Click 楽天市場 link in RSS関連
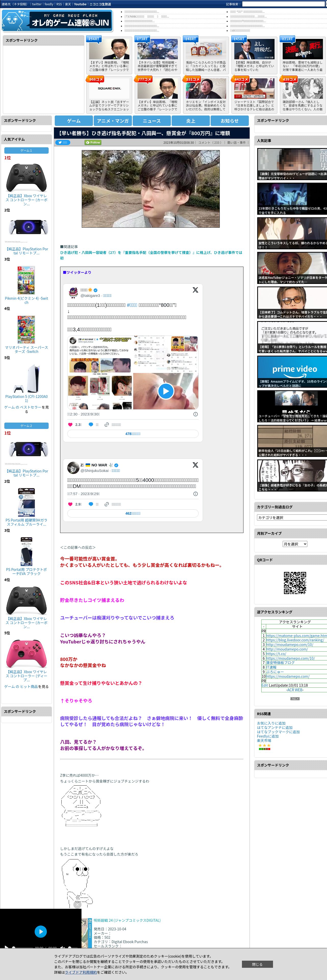This screenshot has width=327, height=980. click(x=264, y=741)
